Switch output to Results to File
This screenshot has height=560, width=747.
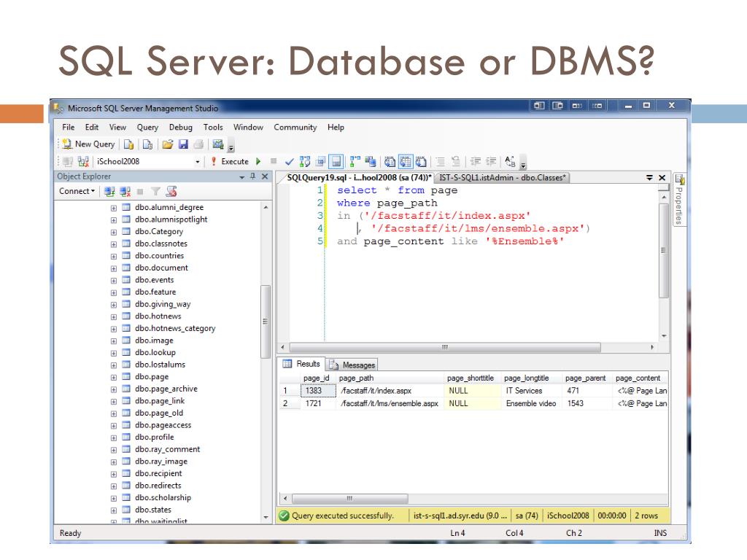pyautogui.click(x=421, y=162)
